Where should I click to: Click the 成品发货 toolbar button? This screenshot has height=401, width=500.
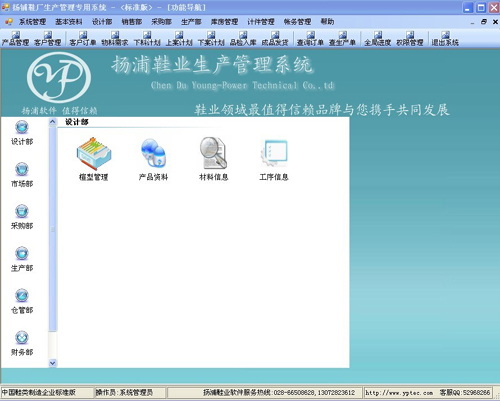click(x=275, y=39)
